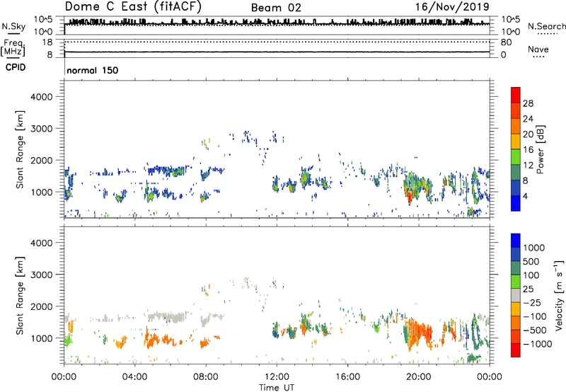This screenshot has height=392, width=566.
Task: Click the '4' power scale value
Action: [526, 196]
